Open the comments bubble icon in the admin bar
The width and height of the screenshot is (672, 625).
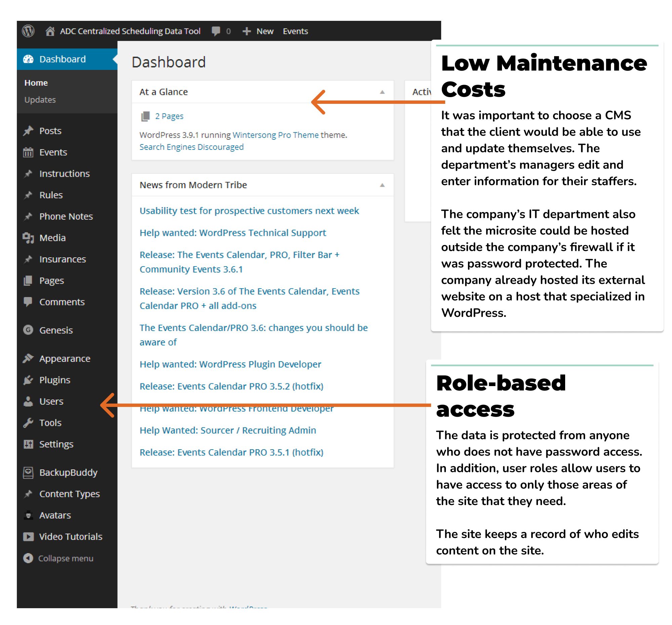pos(216,32)
